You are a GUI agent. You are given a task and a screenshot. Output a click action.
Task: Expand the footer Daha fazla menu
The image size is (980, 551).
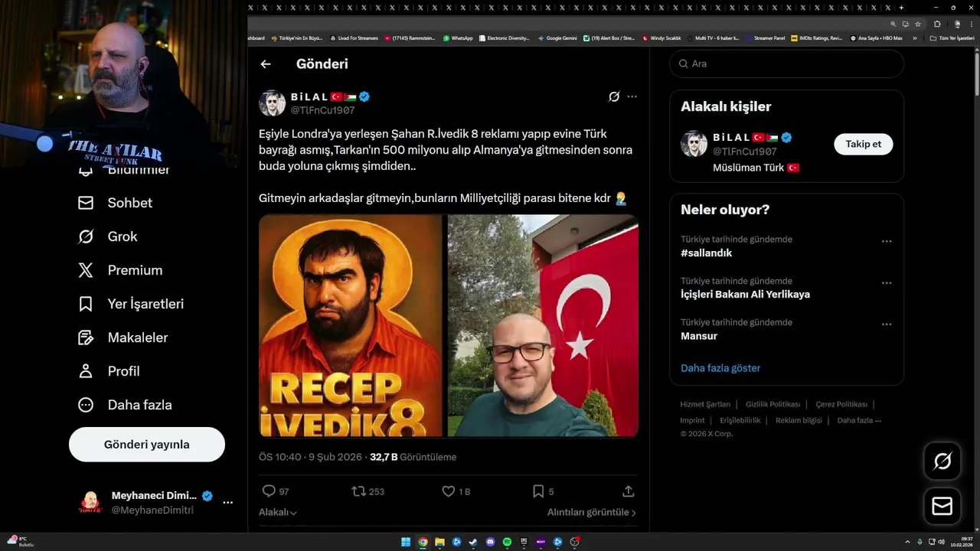[859, 420]
